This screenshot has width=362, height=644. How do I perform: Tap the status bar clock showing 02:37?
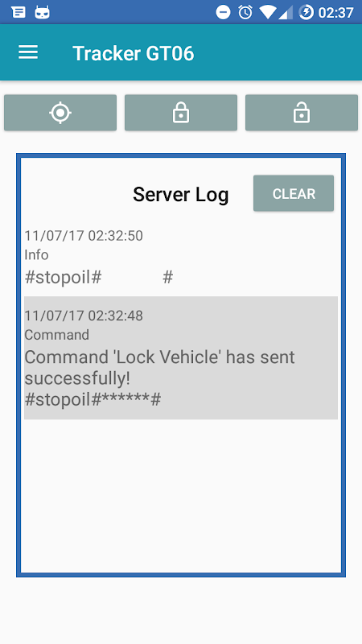pyautogui.click(x=335, y=13)
